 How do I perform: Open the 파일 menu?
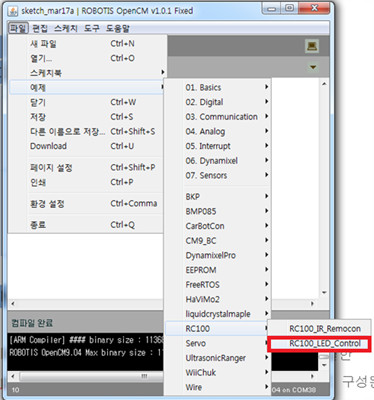pos(18,28)
